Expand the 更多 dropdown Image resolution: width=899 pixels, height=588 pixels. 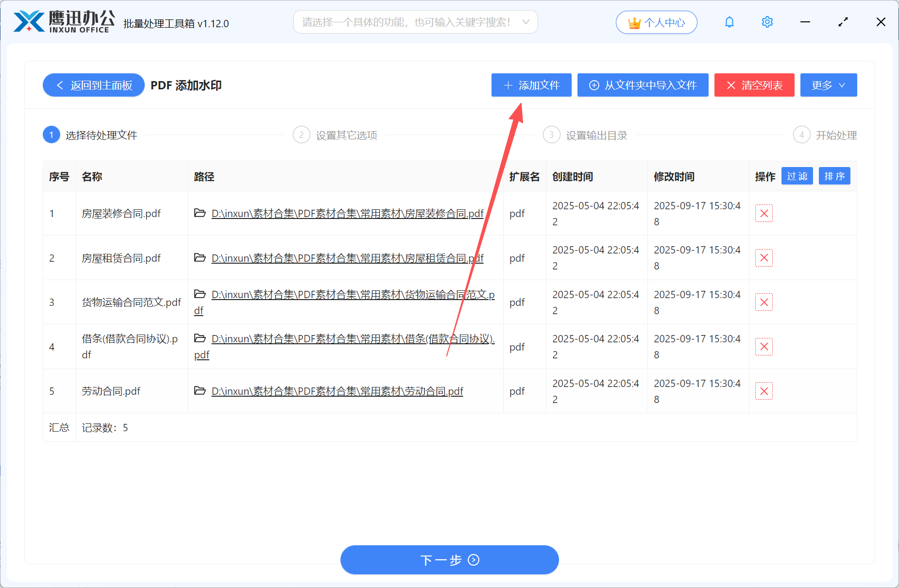pyautogui.click(x=828, y=85)
